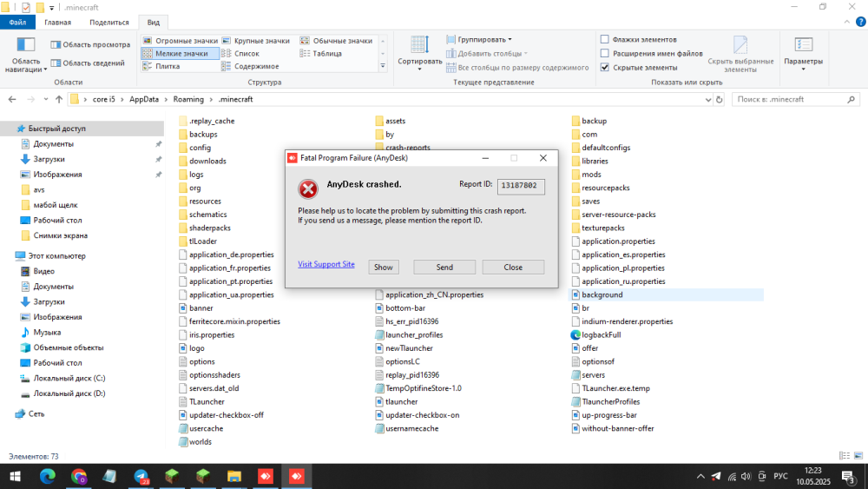The height and width of the screenshot is (489, 868).
Task: Select the mods folder
Action: pyautogui.click(x=590, y=175)
